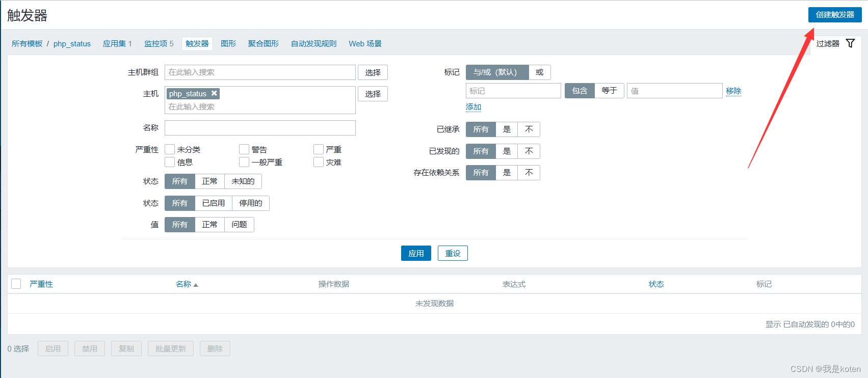Tick the 警告 severity checkbox

click(244, 149)
